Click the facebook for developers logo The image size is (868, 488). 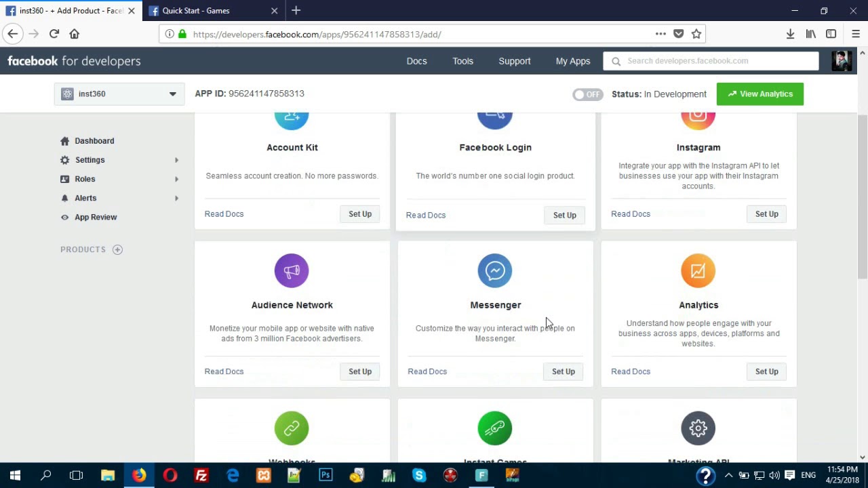[x=74, y=61]
